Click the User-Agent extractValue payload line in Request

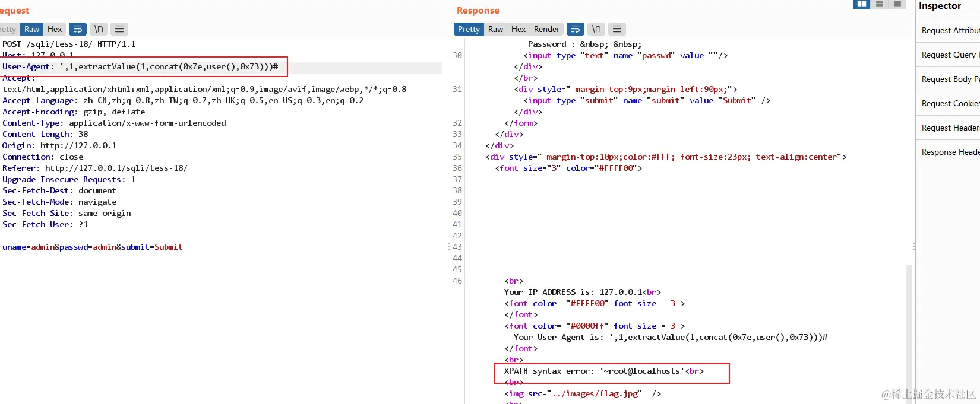pos(140,66)
